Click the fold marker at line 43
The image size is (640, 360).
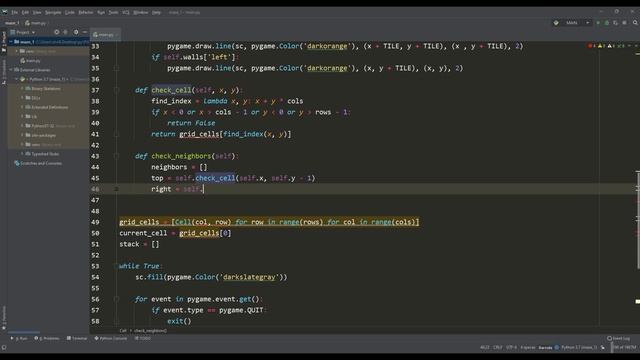coord(116,156)
